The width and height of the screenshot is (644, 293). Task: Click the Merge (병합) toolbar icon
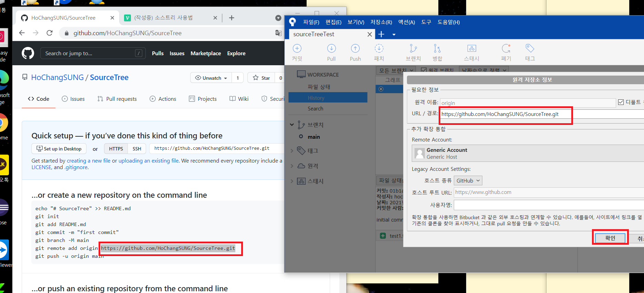(437, 48)
